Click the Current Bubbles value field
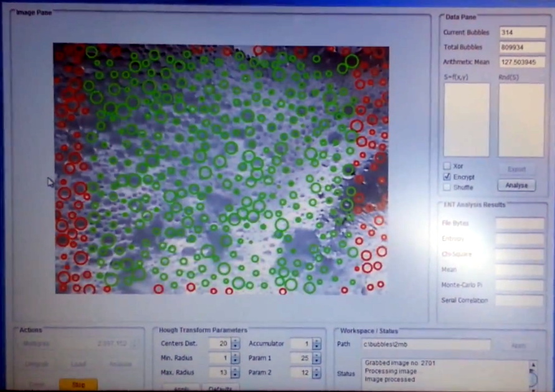 tap(522, 32)
